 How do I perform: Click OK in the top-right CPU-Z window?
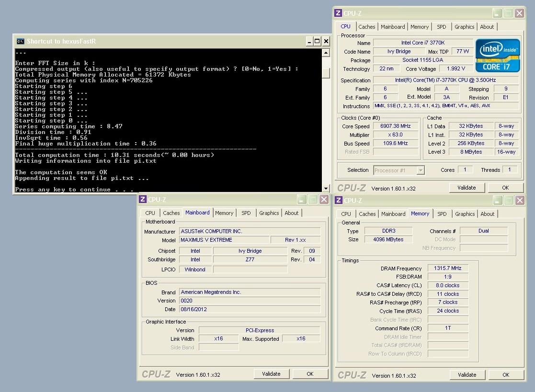click(505, 188)
